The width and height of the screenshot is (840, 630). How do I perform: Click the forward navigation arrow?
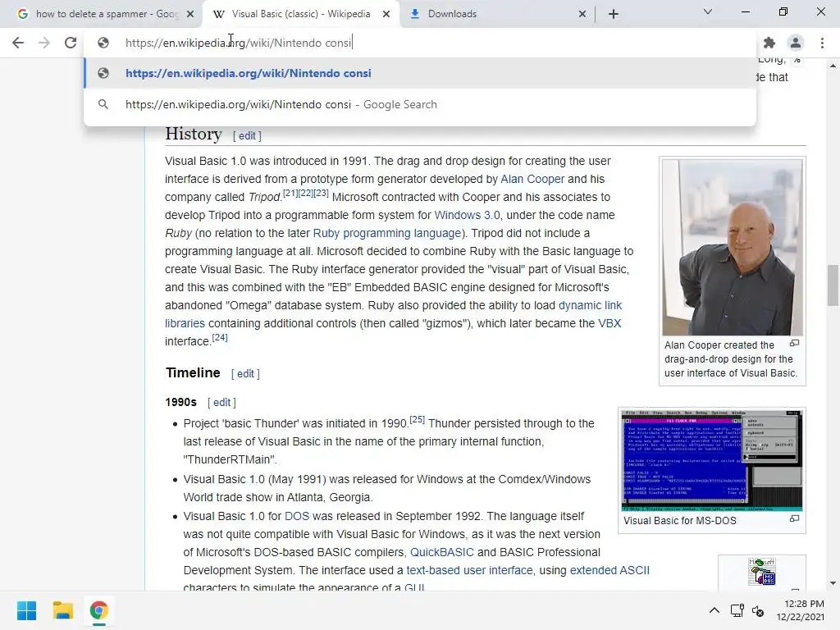[x=44, y=43]
